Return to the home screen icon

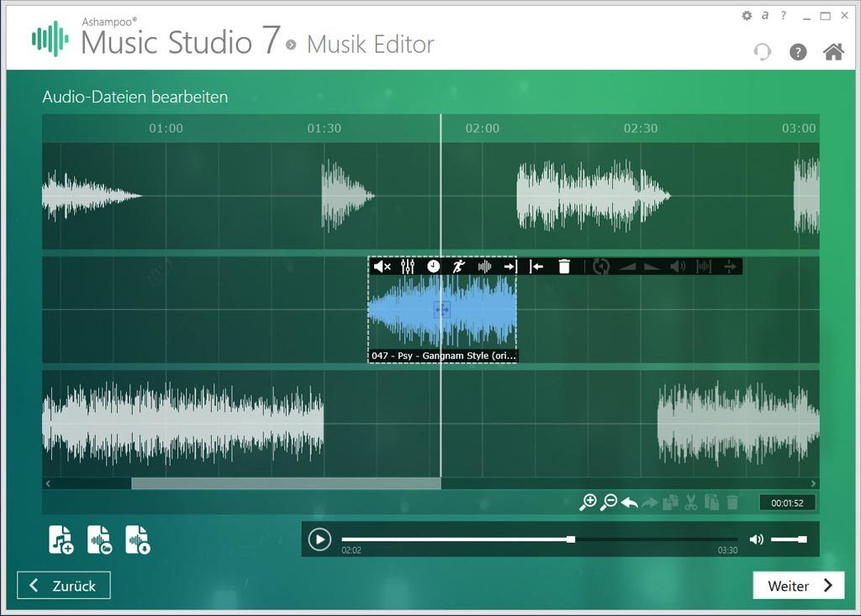(833, 51)
